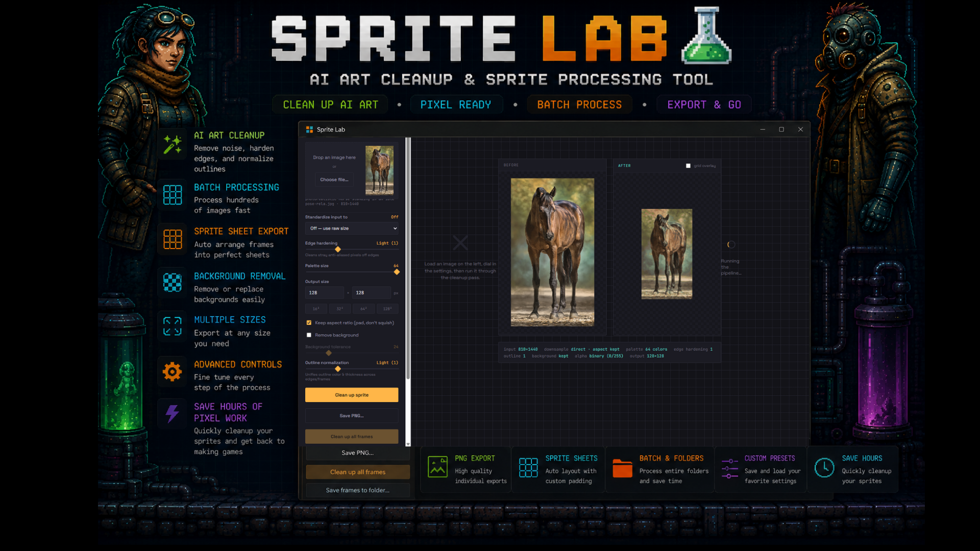Minimize the Sprite Lab window
Image resolution: width=980 pixels, height=551 pixels.
(763, 130)
